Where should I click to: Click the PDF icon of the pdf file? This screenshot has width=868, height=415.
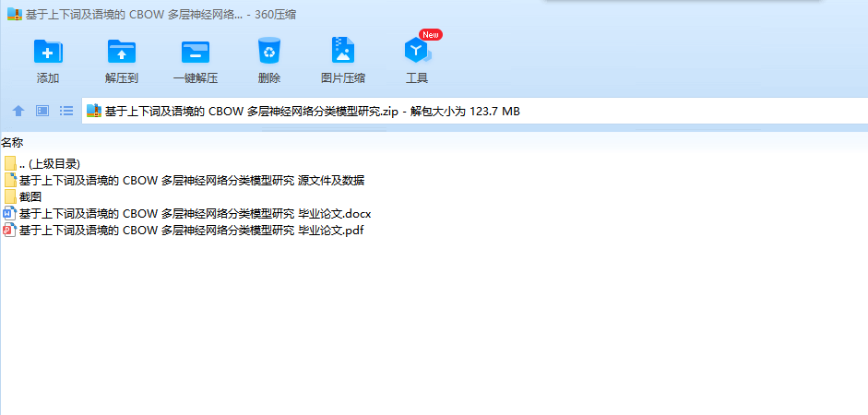[10, 231]
